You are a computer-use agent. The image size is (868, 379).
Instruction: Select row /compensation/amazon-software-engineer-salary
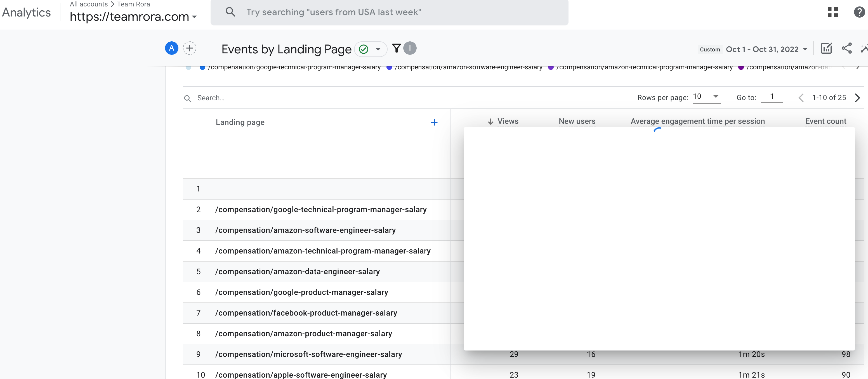(305, 230)
